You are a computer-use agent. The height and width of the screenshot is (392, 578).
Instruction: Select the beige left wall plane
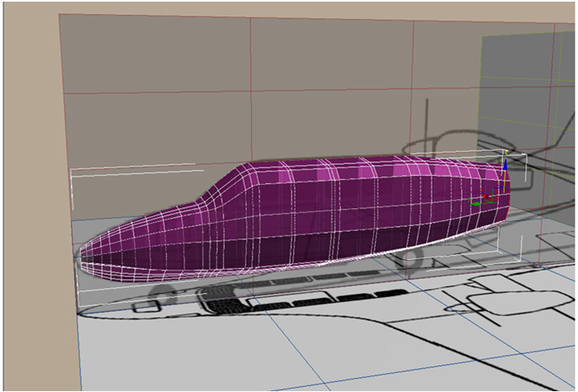click(29, 206)
